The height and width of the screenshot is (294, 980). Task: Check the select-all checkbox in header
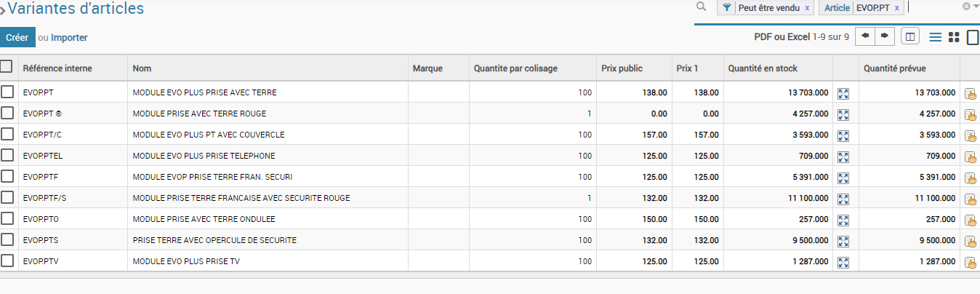pos(7,66)
